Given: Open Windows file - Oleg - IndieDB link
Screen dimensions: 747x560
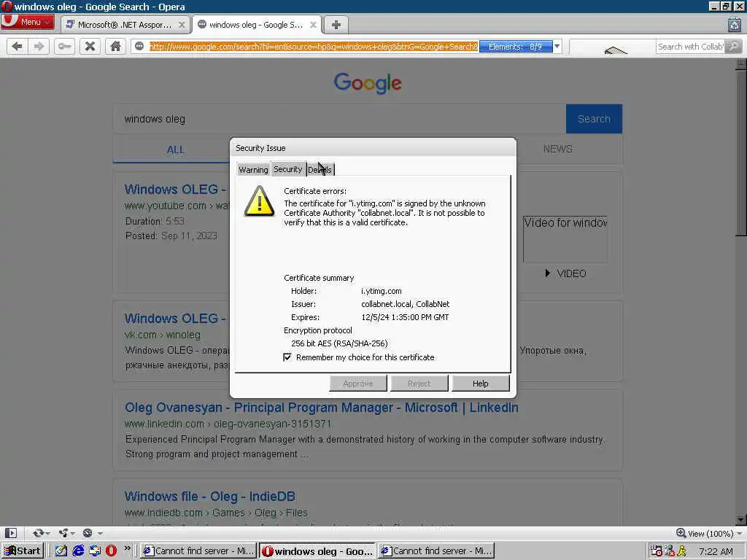Looking at the screenshot, I should pos(209,496).
